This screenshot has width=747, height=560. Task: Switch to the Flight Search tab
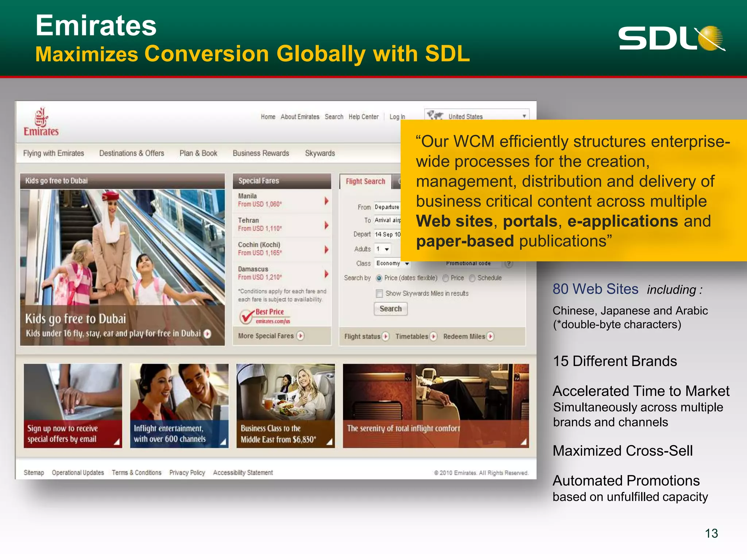point(365,181)
